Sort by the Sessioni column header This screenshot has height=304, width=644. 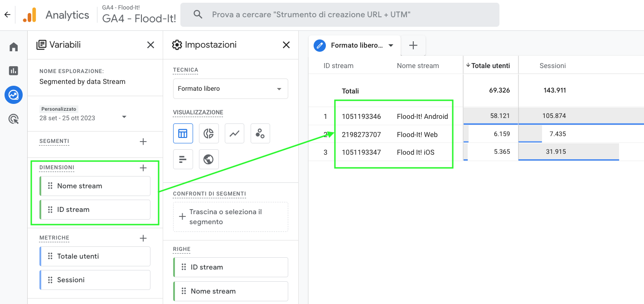(x=552, y=66)
